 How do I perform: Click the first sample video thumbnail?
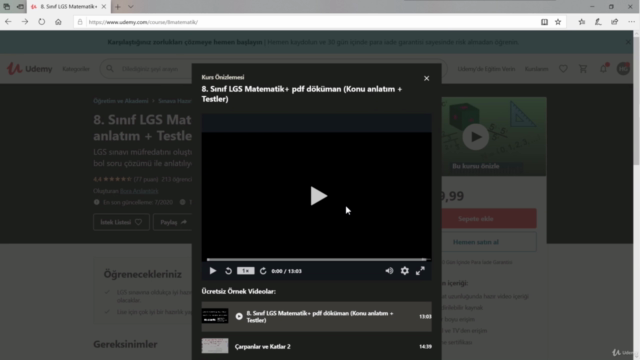[x=215, y=316]
